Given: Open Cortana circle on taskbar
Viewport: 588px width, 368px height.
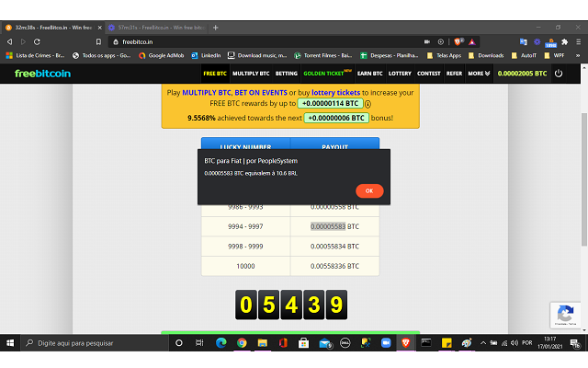Looking at the screenshot, I should point(179,343).
